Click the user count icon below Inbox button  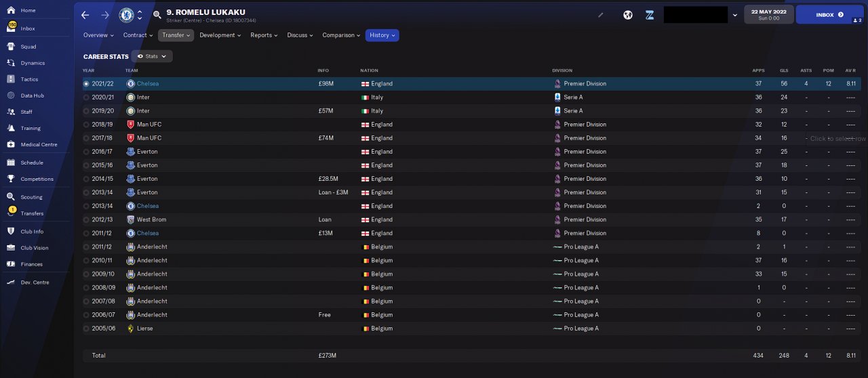click(857, 21)
